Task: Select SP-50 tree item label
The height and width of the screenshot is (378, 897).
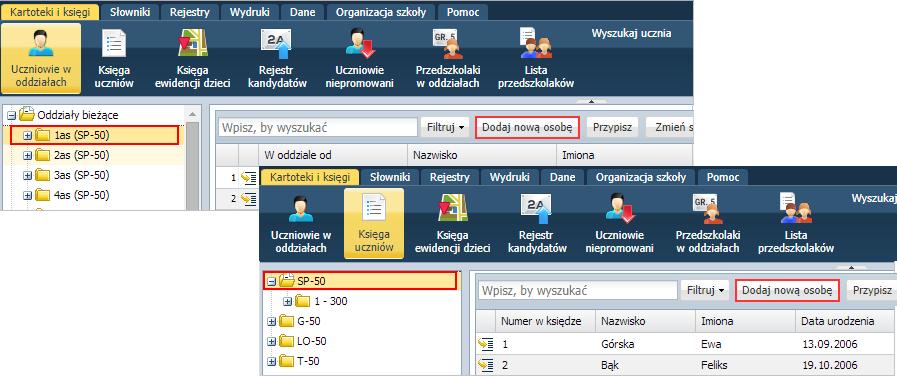Action: click(312, 281)
